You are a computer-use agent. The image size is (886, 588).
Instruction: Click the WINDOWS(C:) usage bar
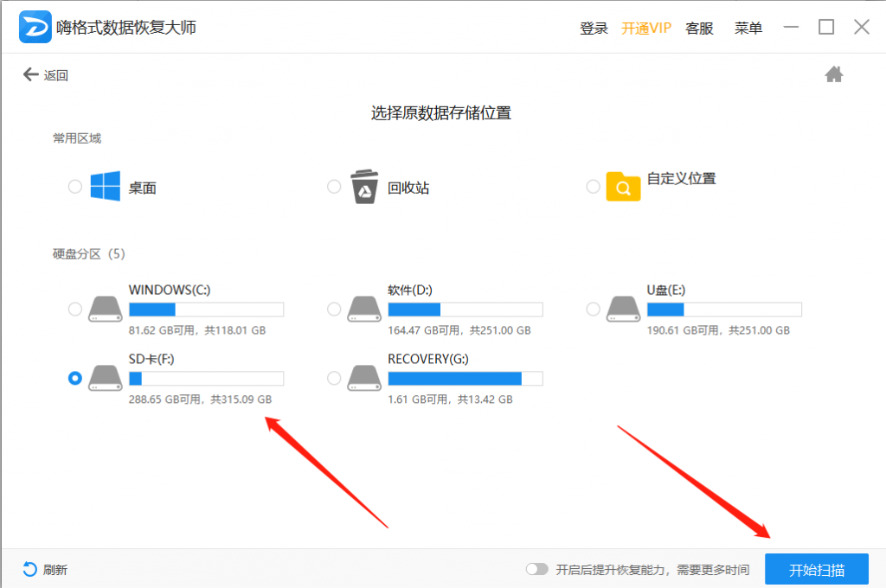(206, 310)
